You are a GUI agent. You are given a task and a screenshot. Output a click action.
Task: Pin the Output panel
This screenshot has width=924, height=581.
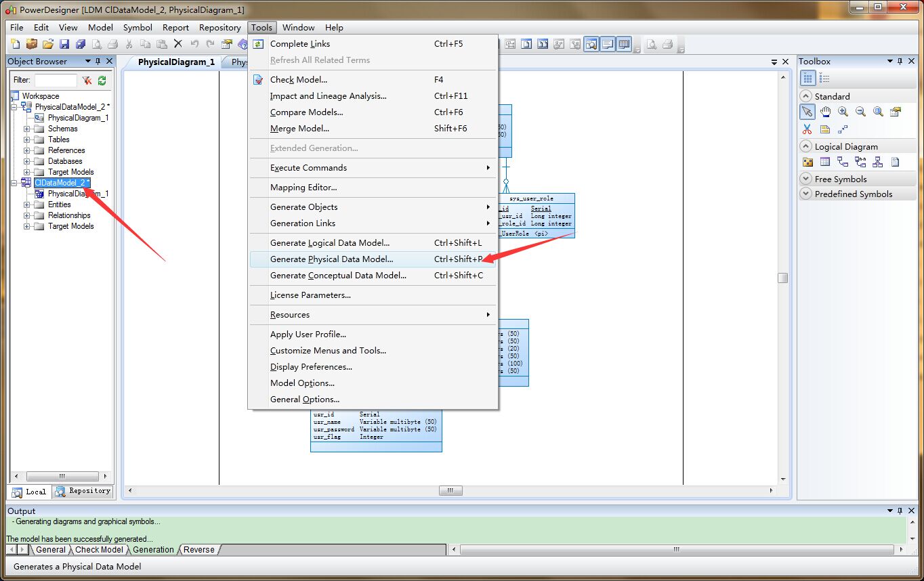(900, 511)
